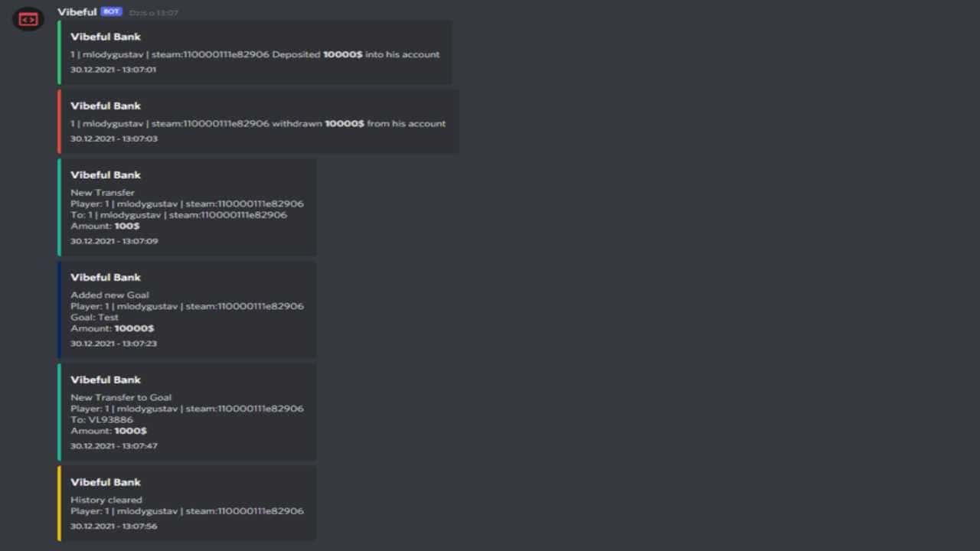Click the yellow bar of History cleared embed

pyautogui.click(x=59, y=504)
